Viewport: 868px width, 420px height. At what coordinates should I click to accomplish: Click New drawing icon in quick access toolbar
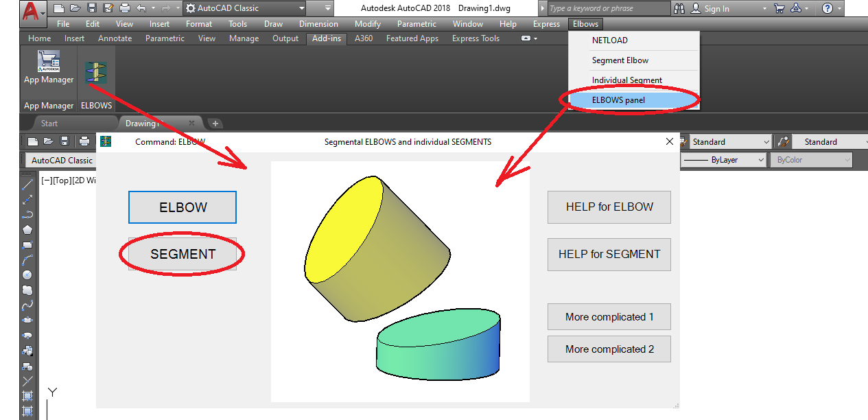[59, 8]
